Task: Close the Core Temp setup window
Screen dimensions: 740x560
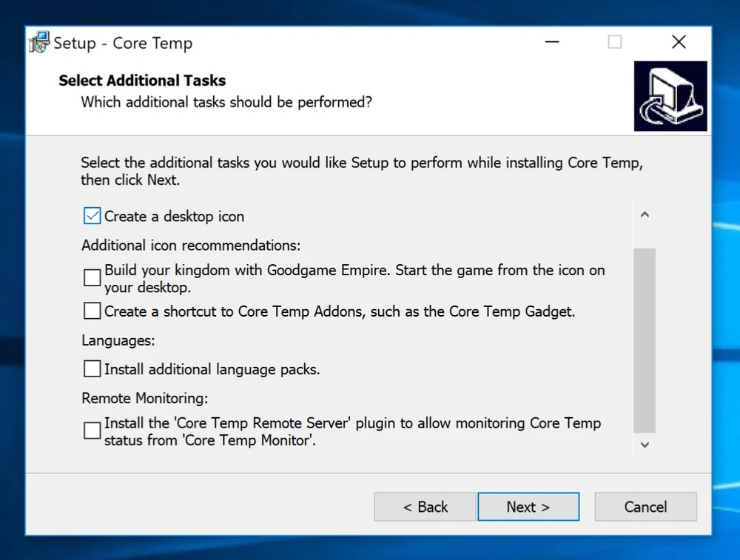Action: pos(679,42)
